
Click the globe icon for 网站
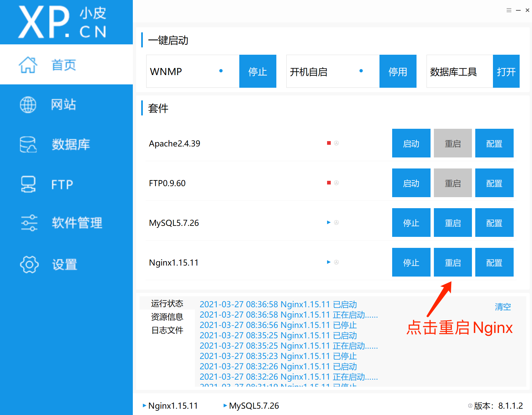(28, 105)
